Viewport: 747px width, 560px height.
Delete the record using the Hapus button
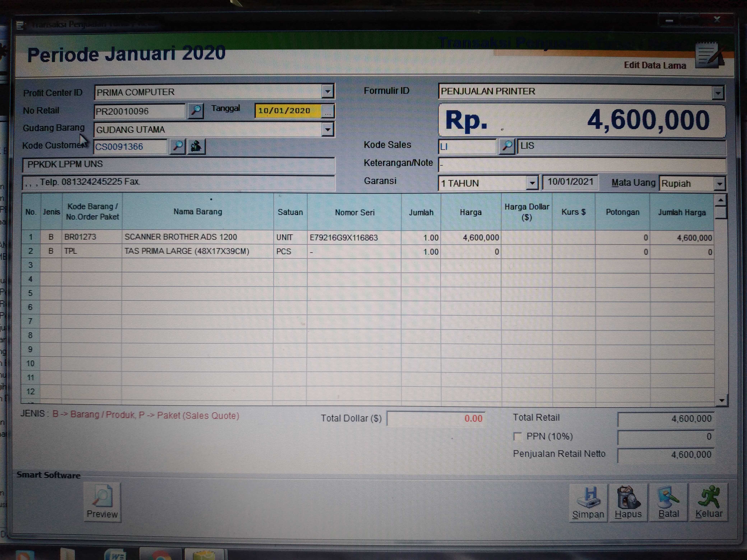coord(628,502)
